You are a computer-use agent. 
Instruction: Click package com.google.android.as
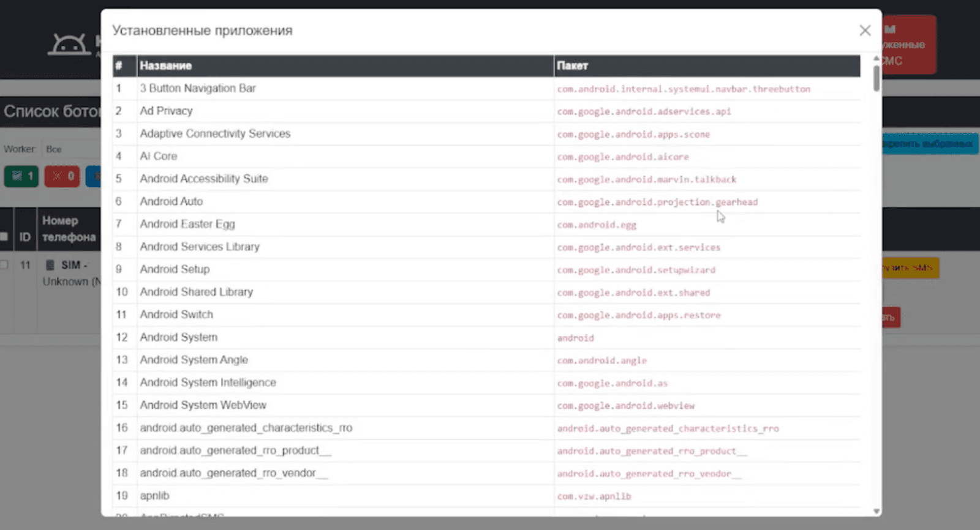(x=612, y=383)
